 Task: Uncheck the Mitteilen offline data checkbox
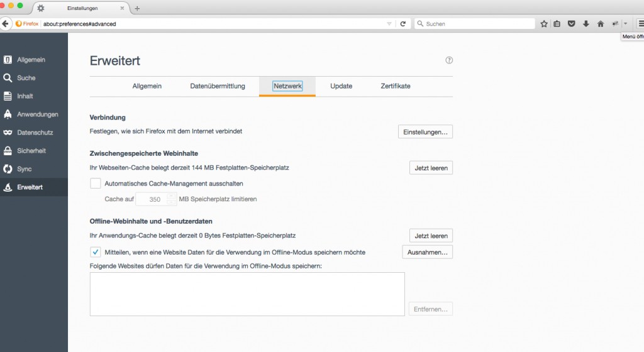(96, 252)
